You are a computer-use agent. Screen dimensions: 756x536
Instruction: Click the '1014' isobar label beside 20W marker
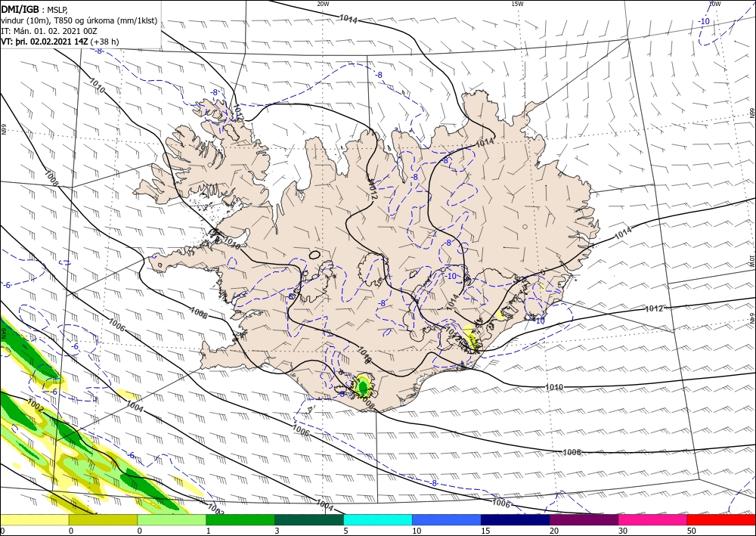click(x=348, y=20)
